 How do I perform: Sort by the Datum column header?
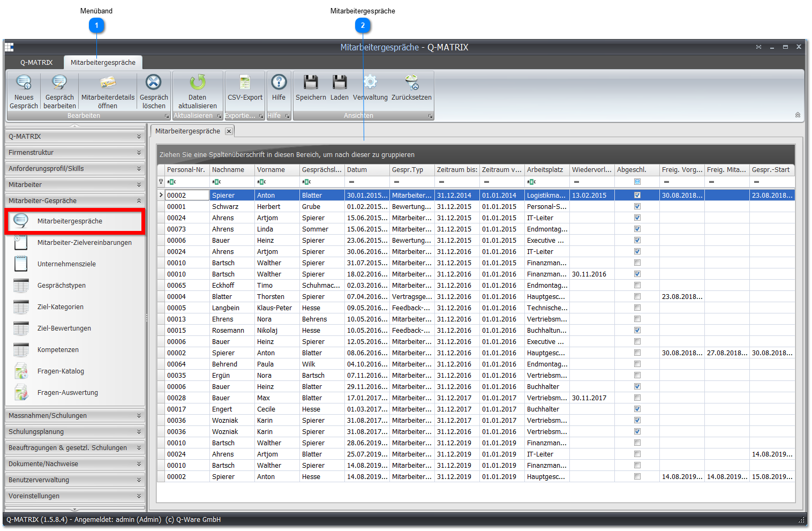[367, 170]
